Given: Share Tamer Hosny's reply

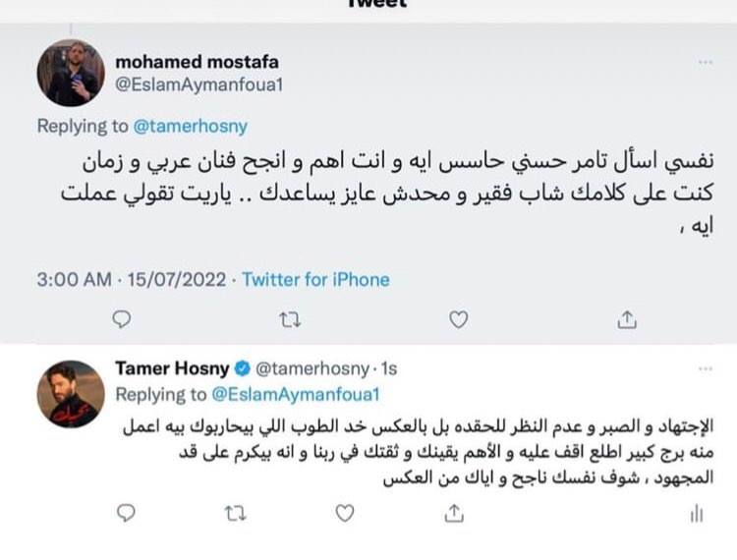Looking at the screenshot, I should pyautogui.click(x=454, y=513).
